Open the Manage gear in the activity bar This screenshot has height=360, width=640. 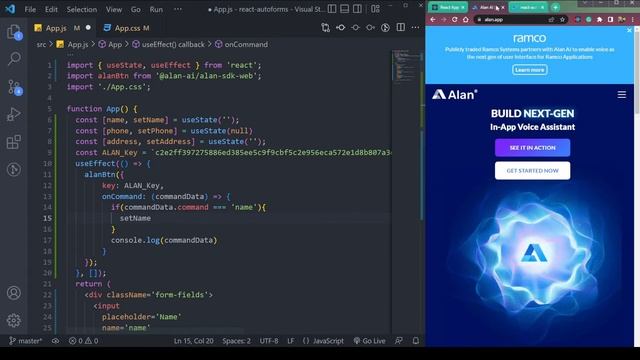tap(14, 320)
